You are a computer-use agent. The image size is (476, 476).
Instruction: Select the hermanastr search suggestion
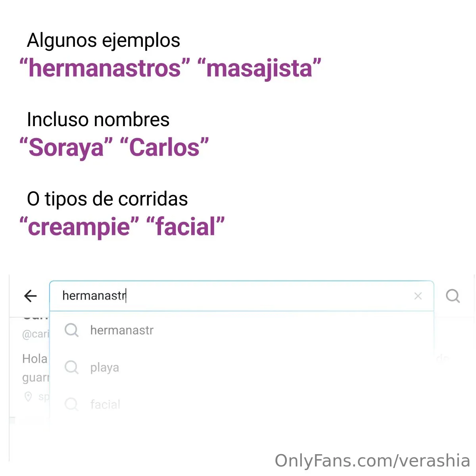pos(122,330)
